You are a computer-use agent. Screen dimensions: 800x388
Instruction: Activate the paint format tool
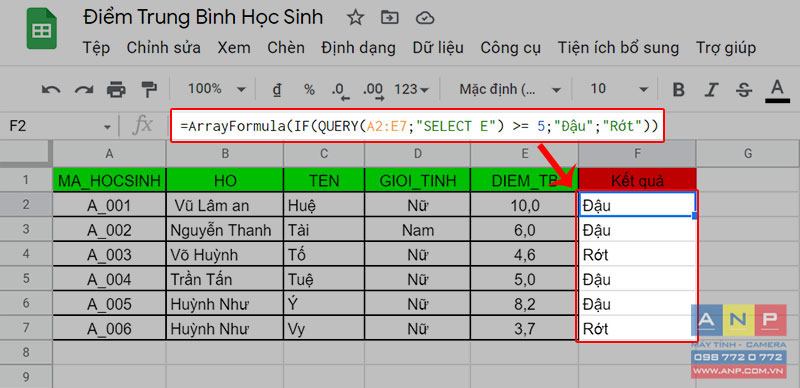tap(149, 90)
